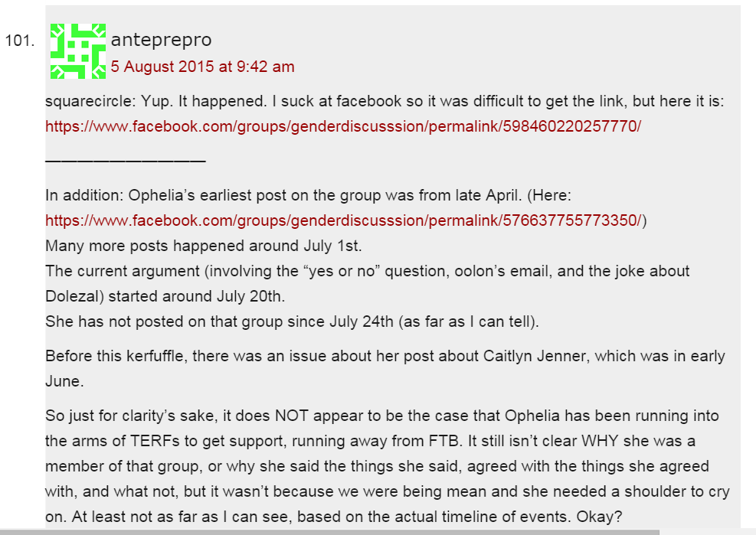The image size is (756, 535).
Task: Click anteprepro's green identicon avatar
Action: point(77,51)
